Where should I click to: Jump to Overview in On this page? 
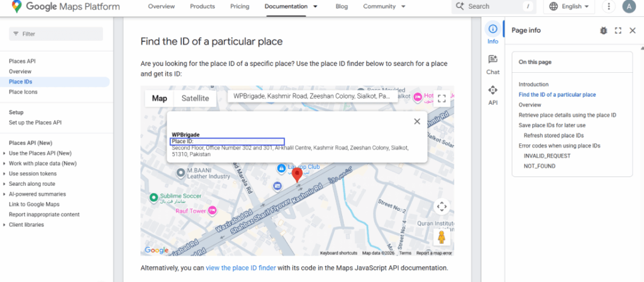tap(530, 105)
